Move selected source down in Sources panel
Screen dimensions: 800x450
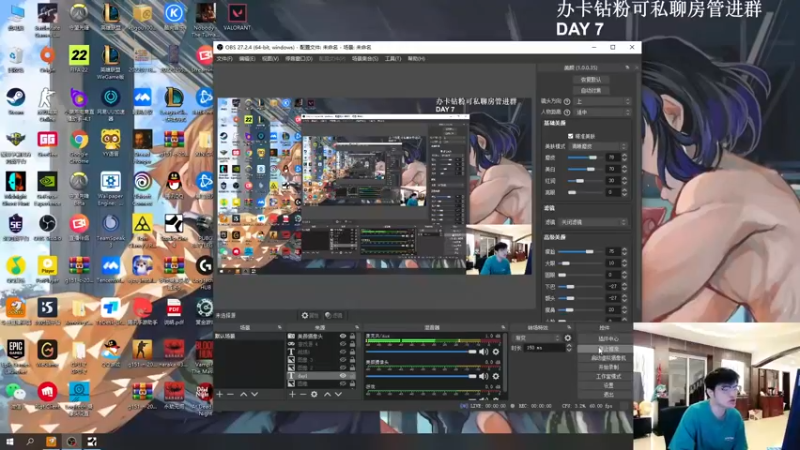tap(338, 394)
